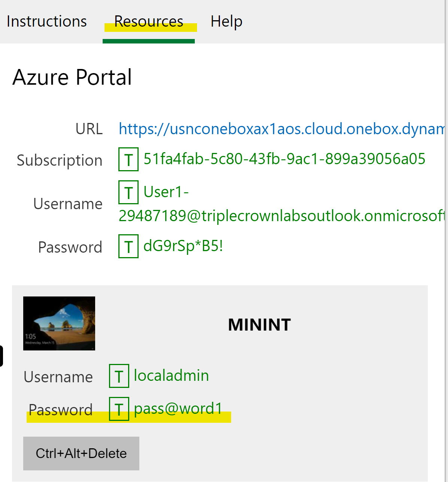This screenshot has width=448, height=482.
Task: Switch to the Instructions tab
Action: tap(46, 21)
